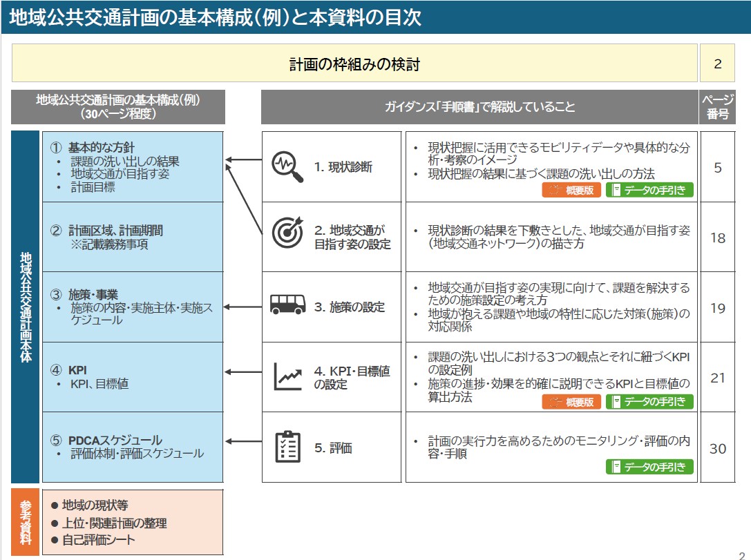Select the ② 計画区域、計画期間 box
The height and width of the screenshot is (560, 751).
point(133,237)
